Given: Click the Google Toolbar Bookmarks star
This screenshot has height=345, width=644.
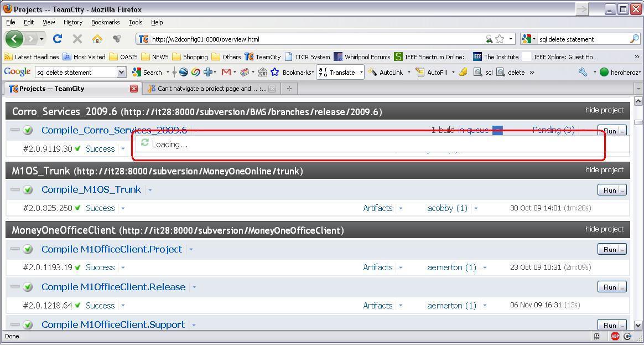Looking at the screenshot, I should (274, 73).
